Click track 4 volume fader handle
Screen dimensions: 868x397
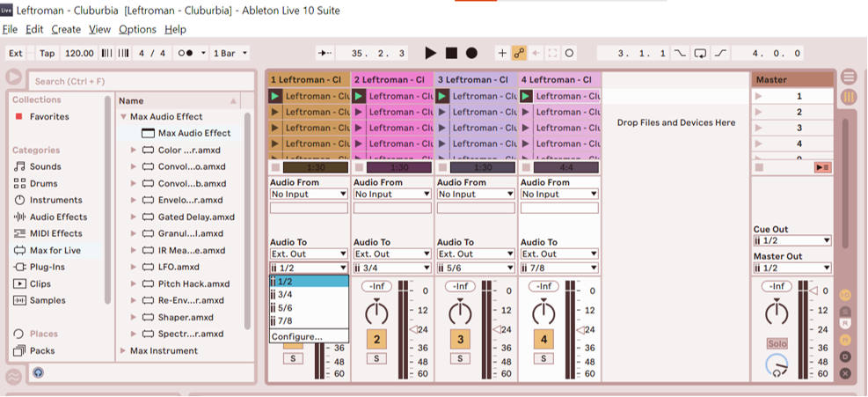579,329
